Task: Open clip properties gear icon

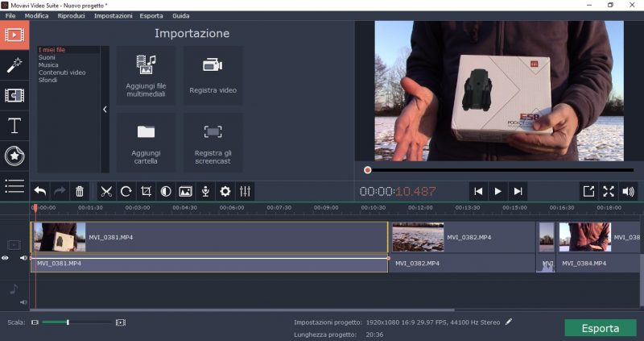Action: 225,191
